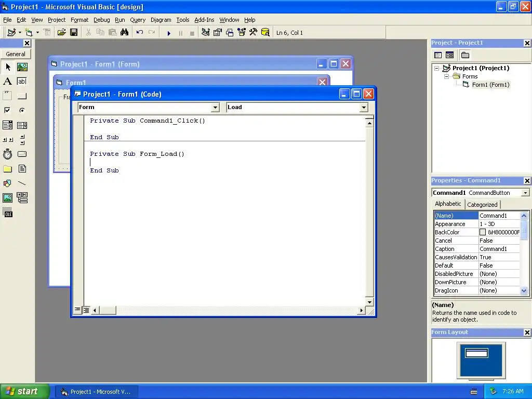The width and height of the screenshot is (532, 399).
Task: Select the PictureBox tool
Action: 22,67
